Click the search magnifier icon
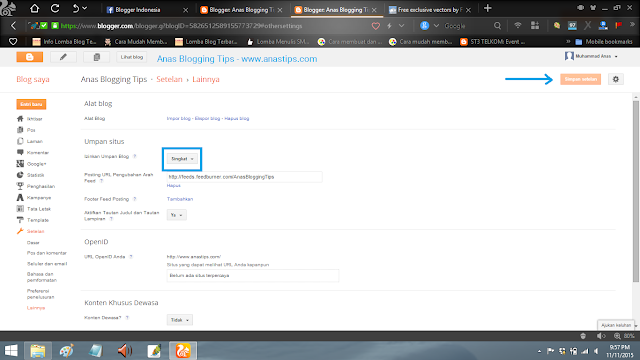640x360 pixels. point(497,26)
